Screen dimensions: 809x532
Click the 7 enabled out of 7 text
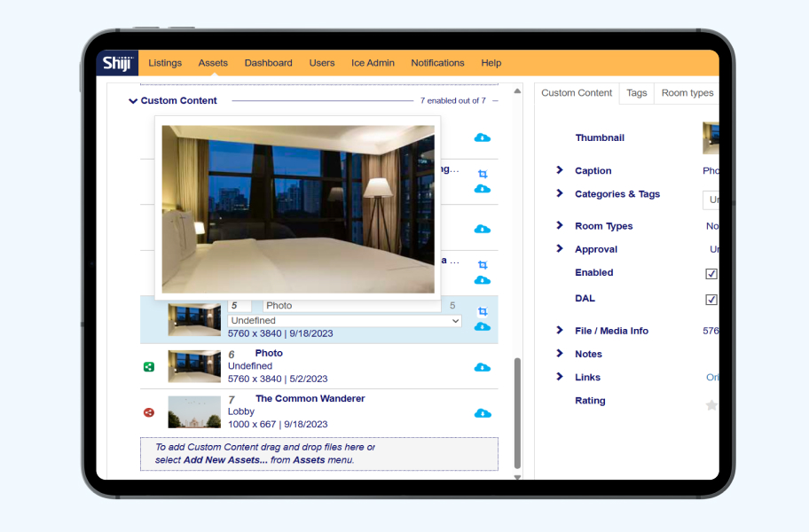[x=453, y=101]
